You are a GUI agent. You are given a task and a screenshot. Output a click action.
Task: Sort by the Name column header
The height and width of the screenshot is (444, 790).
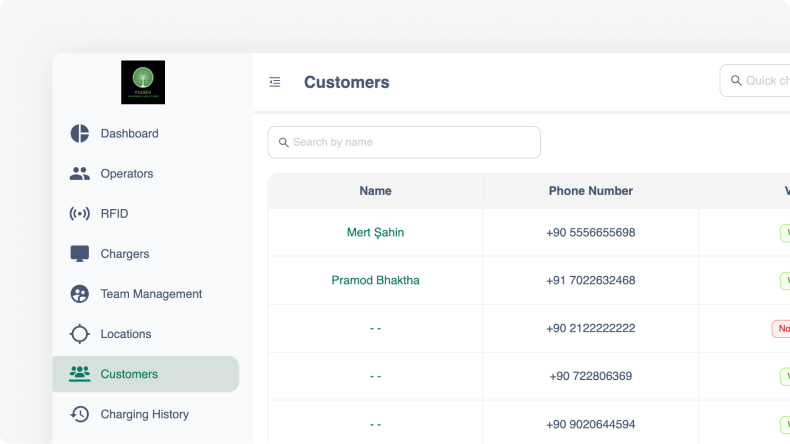(x=375, y=191)
